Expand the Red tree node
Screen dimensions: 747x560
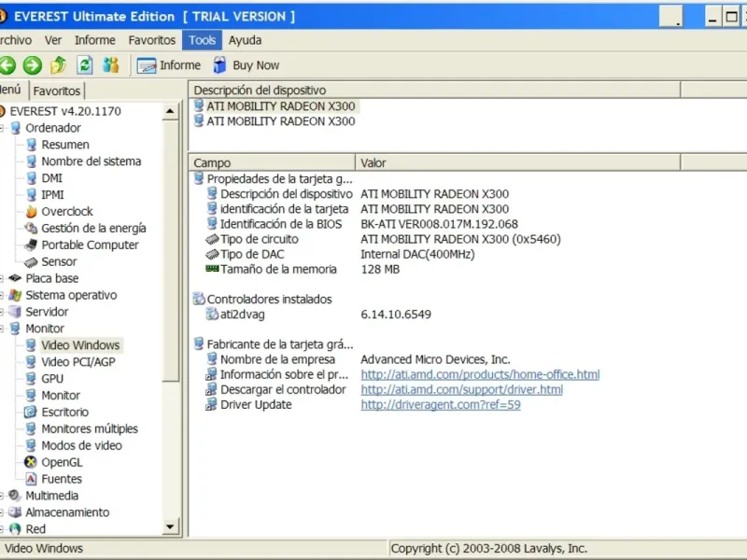(x=2, y=529)
